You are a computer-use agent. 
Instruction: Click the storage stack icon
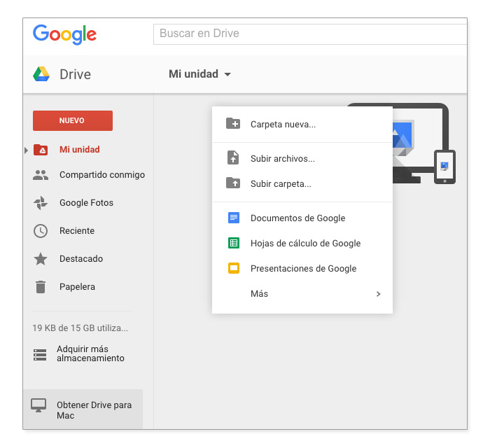40,355
